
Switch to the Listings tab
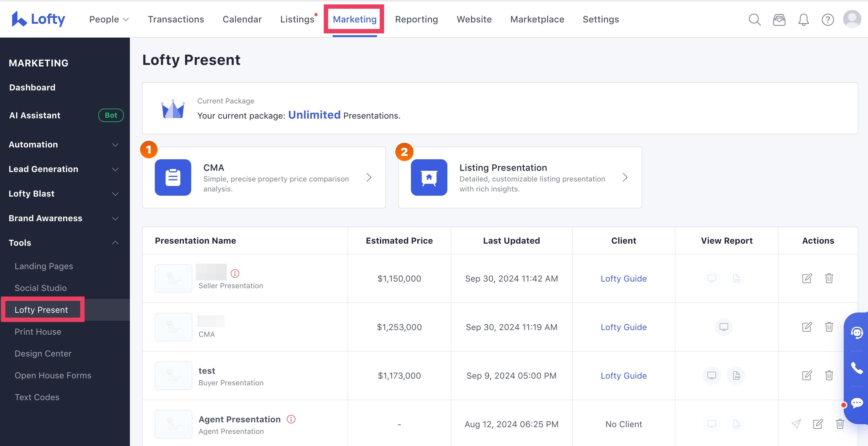(297, 19)
